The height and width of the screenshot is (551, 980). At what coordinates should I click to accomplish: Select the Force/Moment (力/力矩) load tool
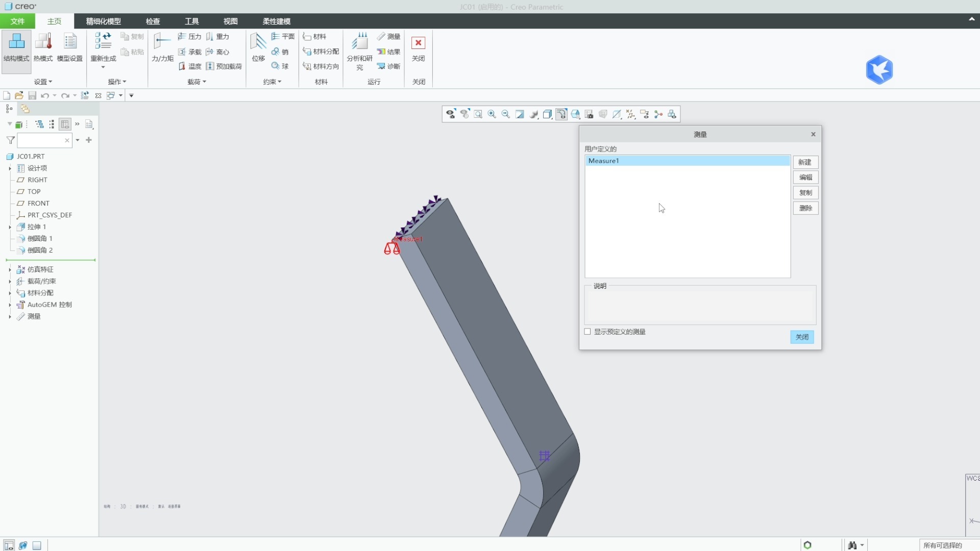point(163,48)
